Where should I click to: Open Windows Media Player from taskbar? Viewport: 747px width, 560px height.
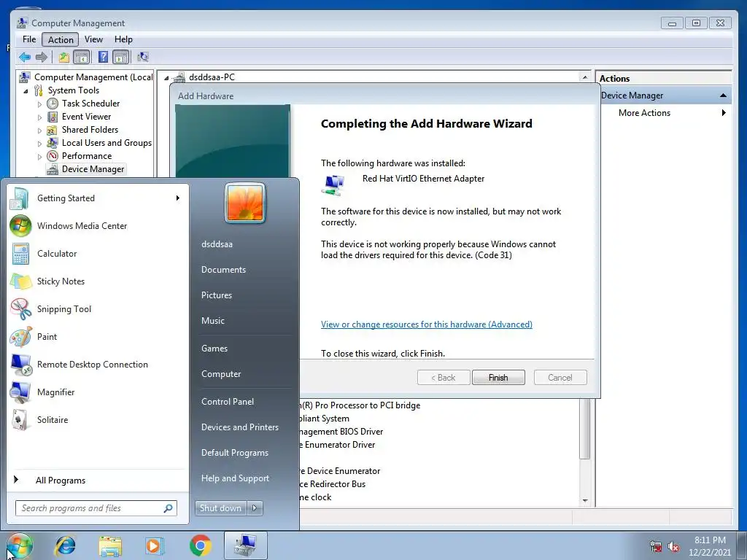155,545
